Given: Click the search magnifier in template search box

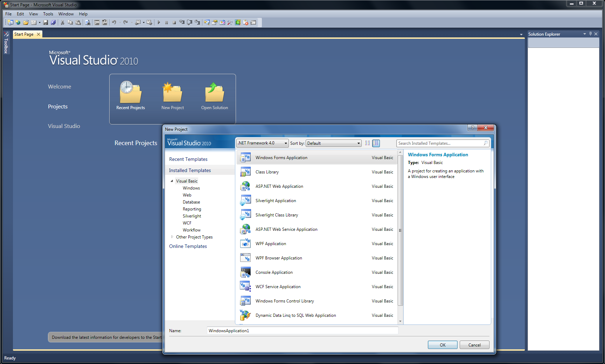Looking at the screenshot, I should [486, 143].
